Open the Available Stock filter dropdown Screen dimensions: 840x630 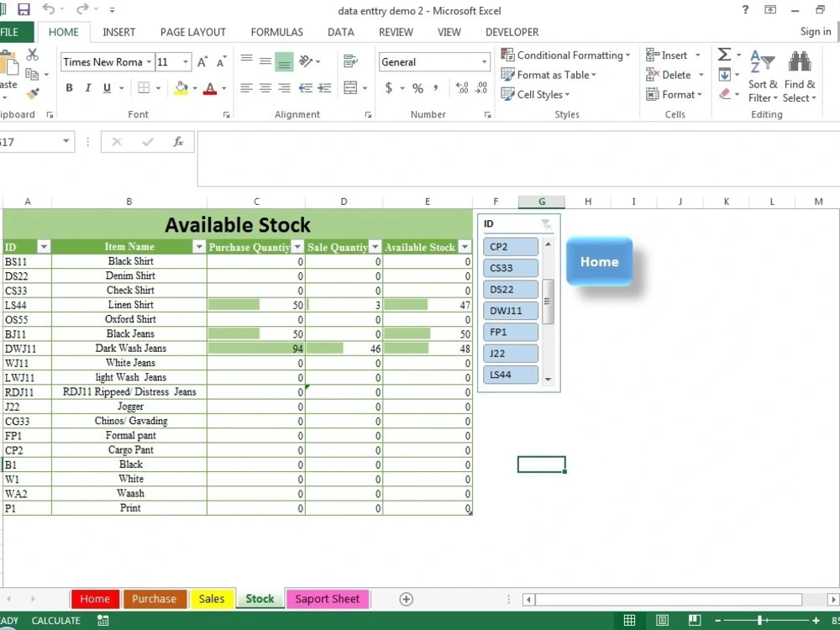[465, 246]
